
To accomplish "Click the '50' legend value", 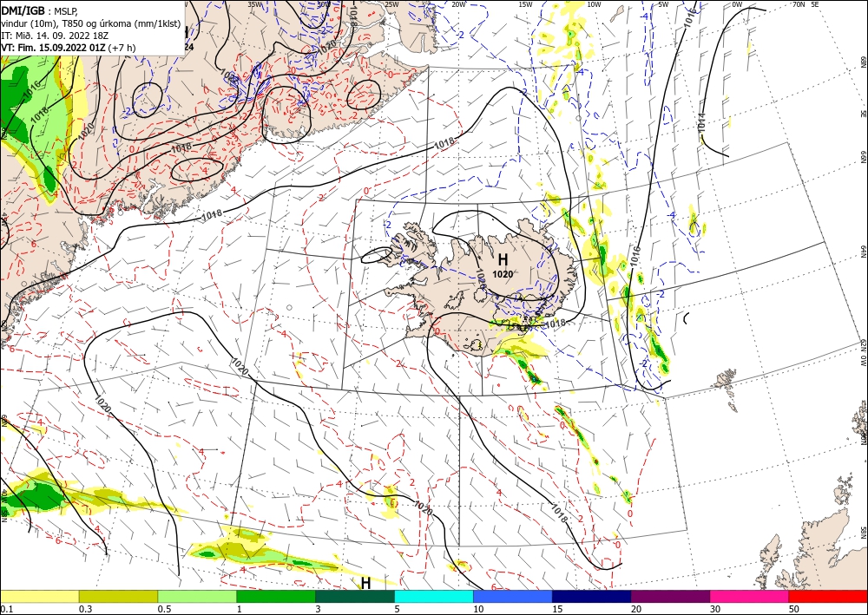I will coord(794,609).
